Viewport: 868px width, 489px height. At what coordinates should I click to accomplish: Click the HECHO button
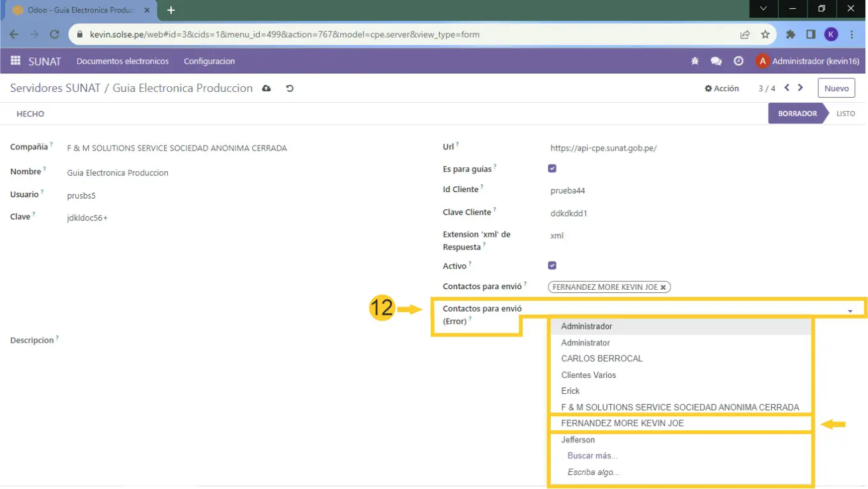coord(31,114)
